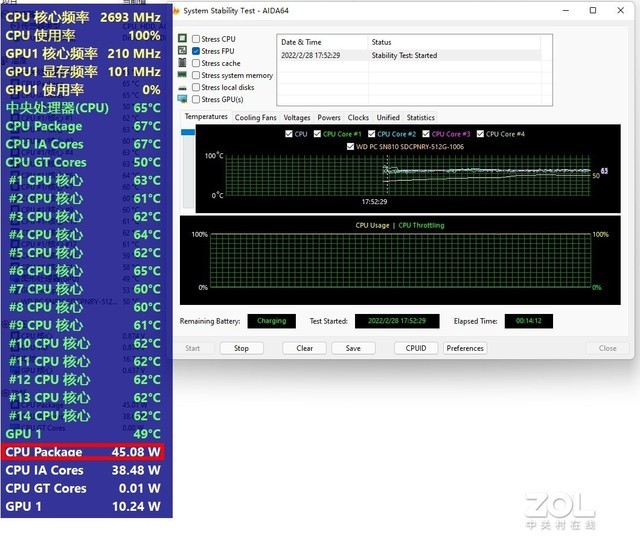The image size is (640, 541).
Task: Click the disk icon beside Stress local disks
Action: point(182,87)
